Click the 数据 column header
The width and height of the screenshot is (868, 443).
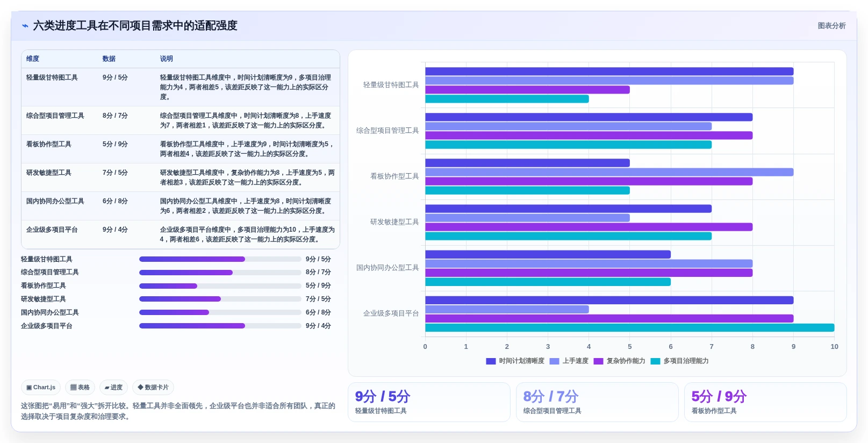[x=109, y=59]
